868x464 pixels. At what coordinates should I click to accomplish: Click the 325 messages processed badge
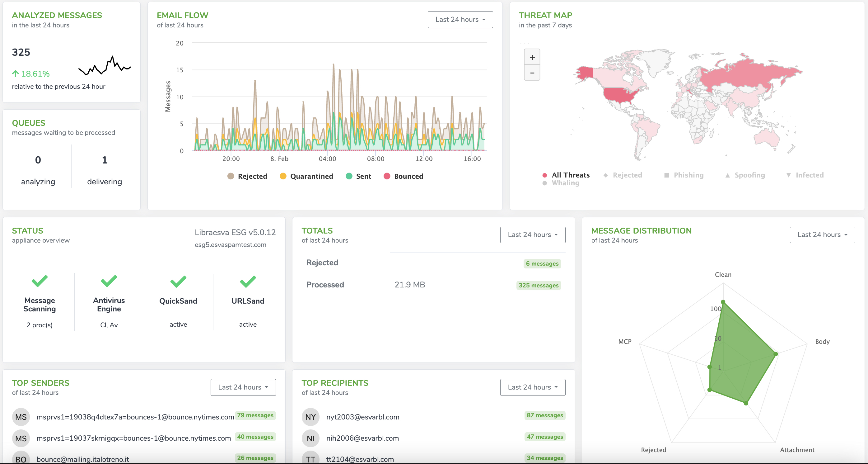[x=538, y=285]
